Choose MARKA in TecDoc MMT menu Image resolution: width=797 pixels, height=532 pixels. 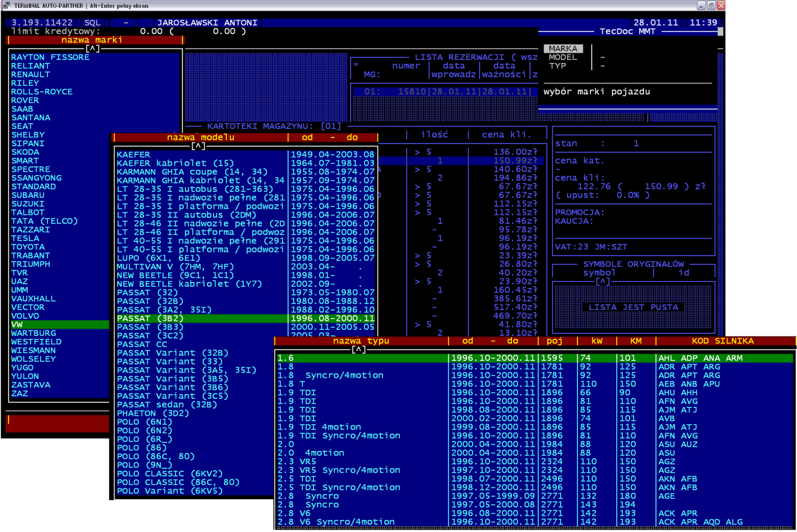[564, 49]
